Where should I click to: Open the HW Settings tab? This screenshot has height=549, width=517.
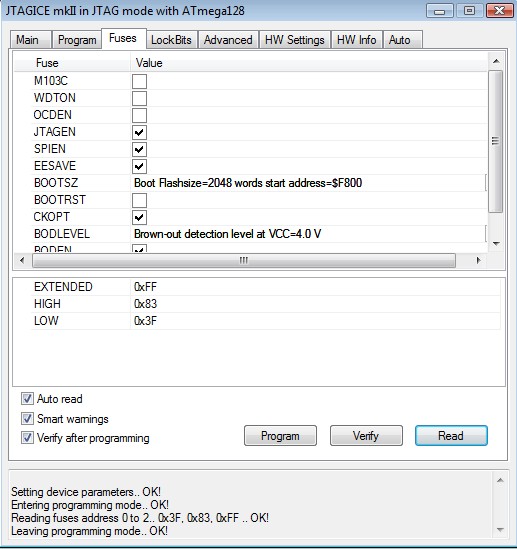[x=295, y=40]
